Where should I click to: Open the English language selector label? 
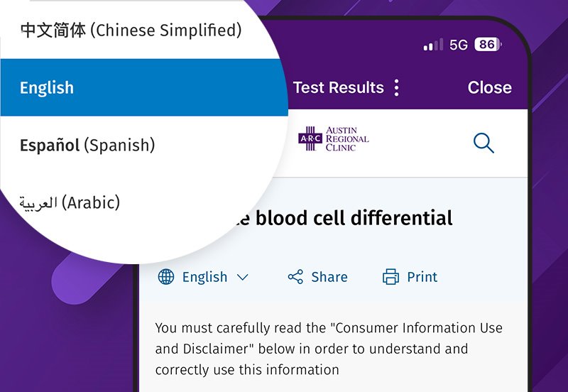tap(204, 277)
